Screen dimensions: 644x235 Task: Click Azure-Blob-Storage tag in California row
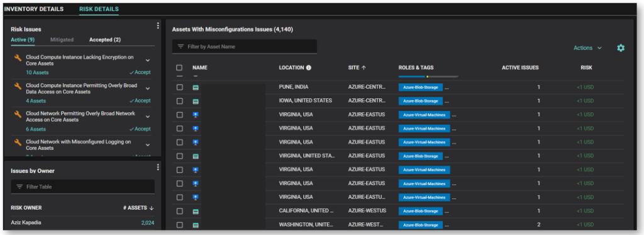[x=421, y=211]
